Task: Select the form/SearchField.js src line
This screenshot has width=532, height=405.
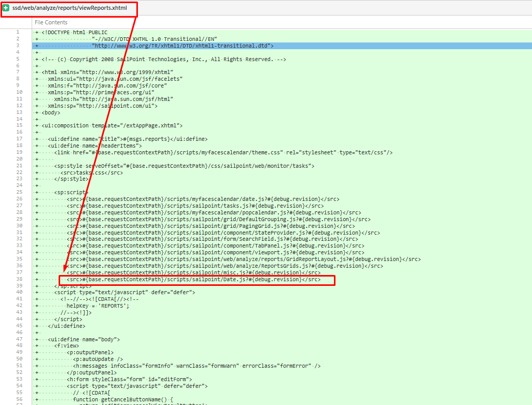Action: tap(212, 239)
